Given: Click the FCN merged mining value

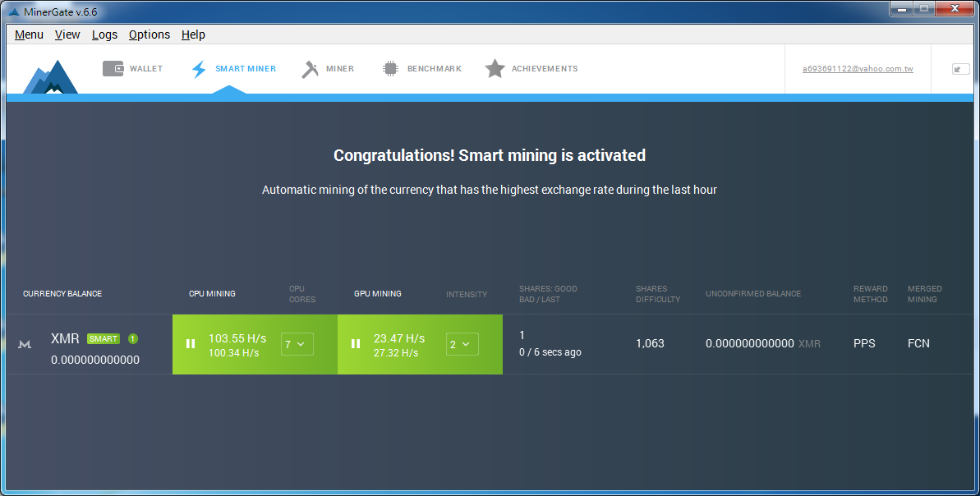Looking at the screenshot, I should (918, 343).
